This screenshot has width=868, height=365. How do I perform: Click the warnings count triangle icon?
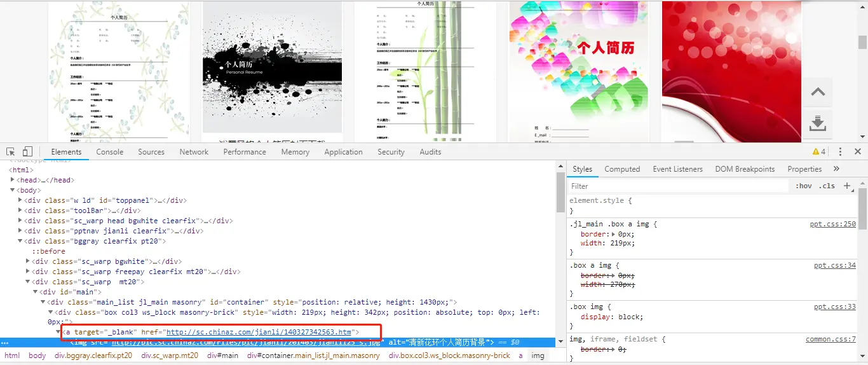(816, 152)
